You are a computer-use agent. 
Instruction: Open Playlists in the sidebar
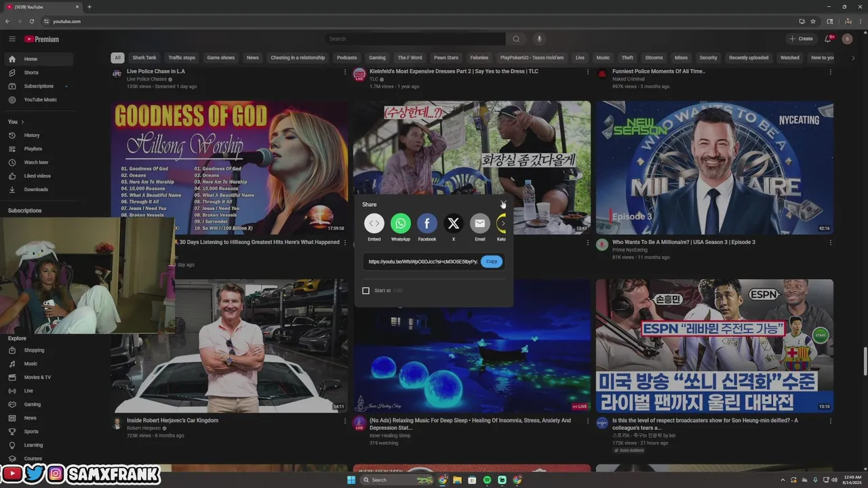[39, 148]
